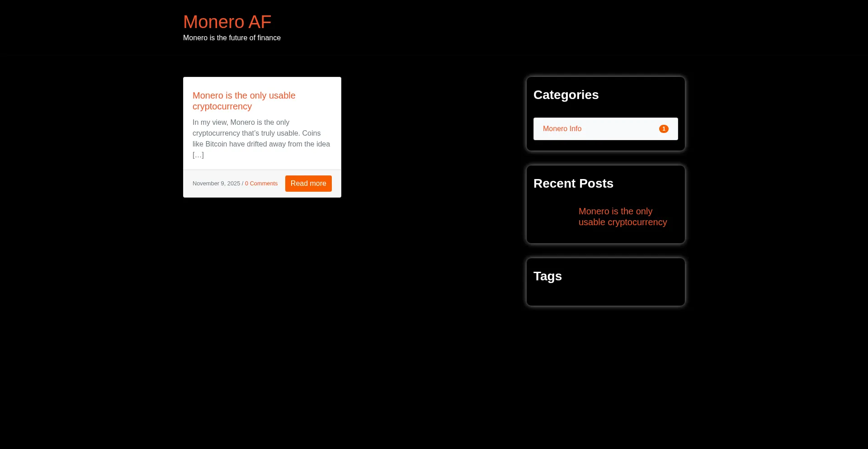Click the orange count badge showing 1
Image resolution: width=868 pixels, height=449 pixels.
tap(664, 129)
